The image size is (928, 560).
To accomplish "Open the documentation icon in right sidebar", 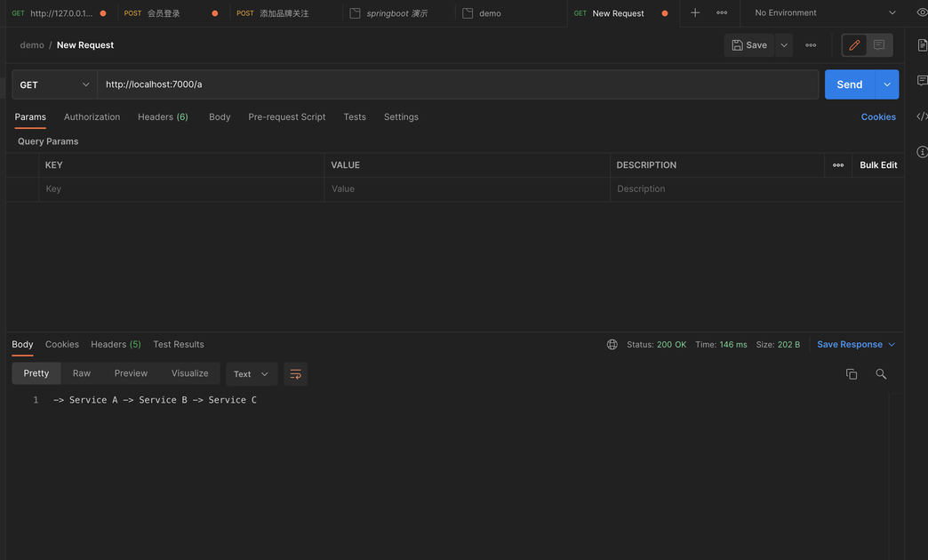I will (922, 45).
